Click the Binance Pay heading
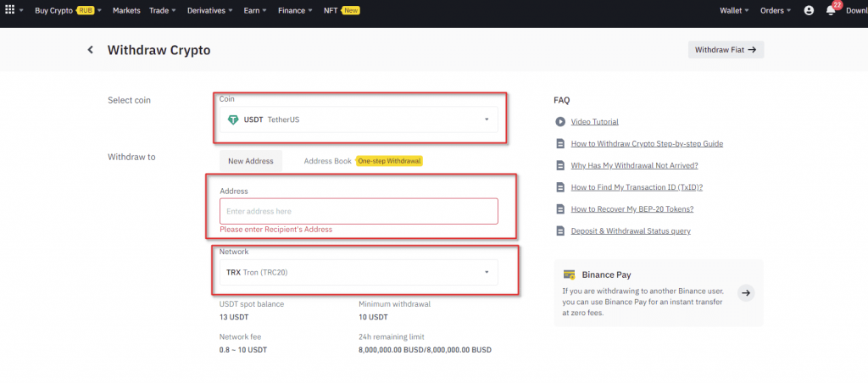 (606, 275)
